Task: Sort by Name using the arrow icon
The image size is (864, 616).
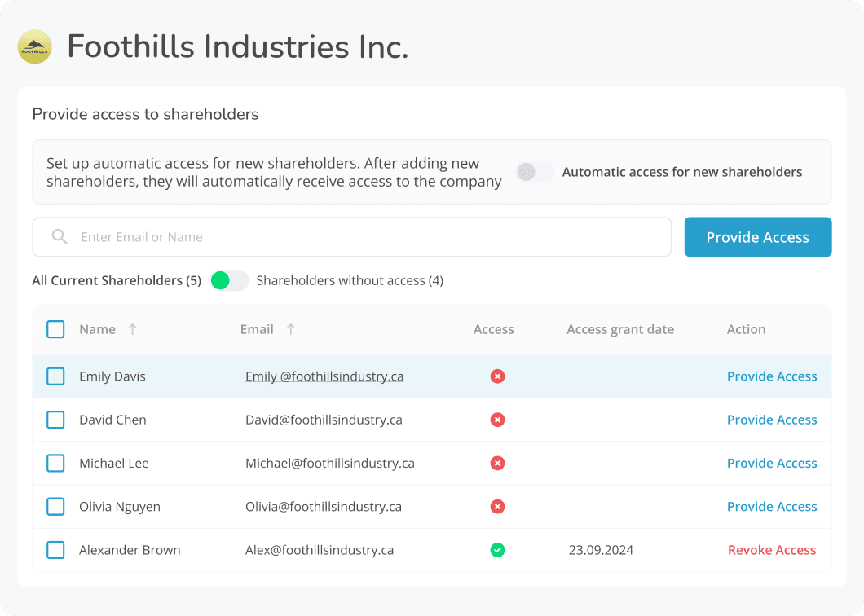Action: tap(132, 329)
